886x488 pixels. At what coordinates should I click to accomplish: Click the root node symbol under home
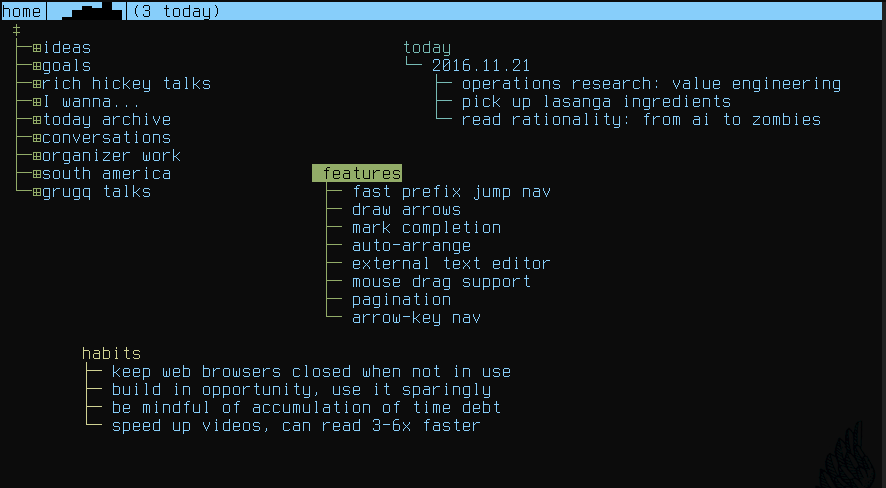click(16, 30)
